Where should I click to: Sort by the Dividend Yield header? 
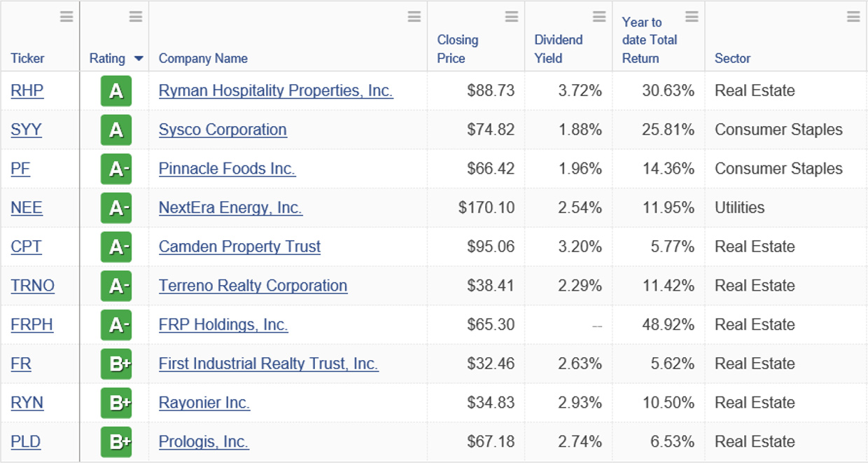pos(559,49)
